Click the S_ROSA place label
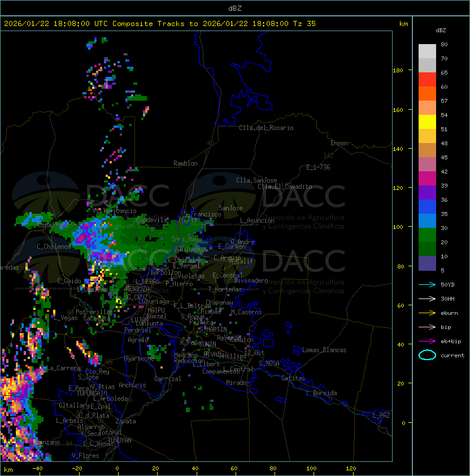Viewport: 470px width, 476px height. click(269, 364)
